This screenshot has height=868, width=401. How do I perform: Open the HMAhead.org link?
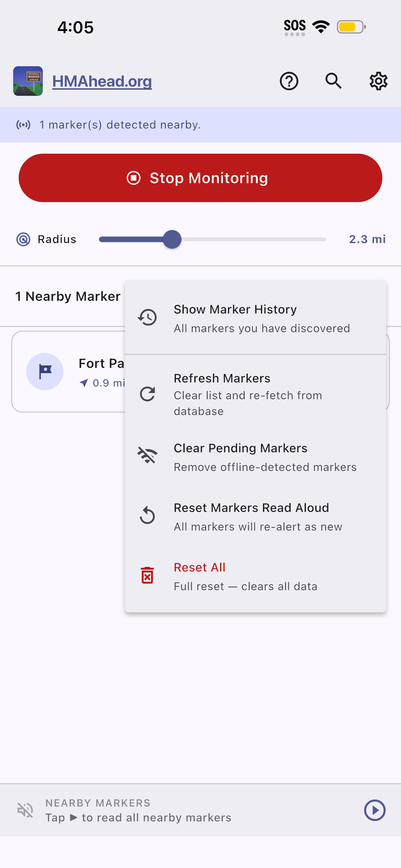[102, 81]
